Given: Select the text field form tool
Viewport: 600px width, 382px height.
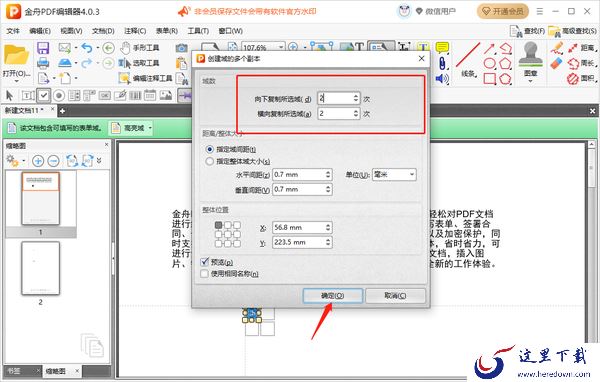Looking at the screenshot, I should [x=28, y=95].
